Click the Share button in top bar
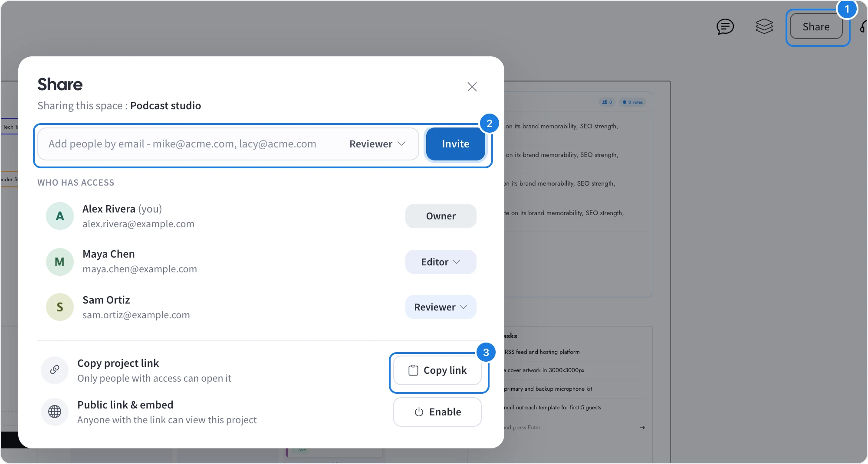The image size is (868, 464). click(816, 27)
